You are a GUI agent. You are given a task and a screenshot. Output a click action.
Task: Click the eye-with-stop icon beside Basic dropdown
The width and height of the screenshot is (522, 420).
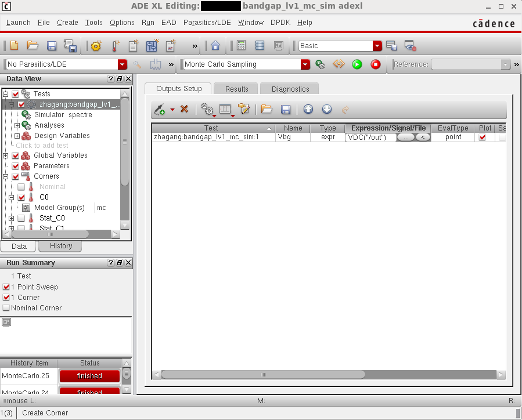[410, 46]
